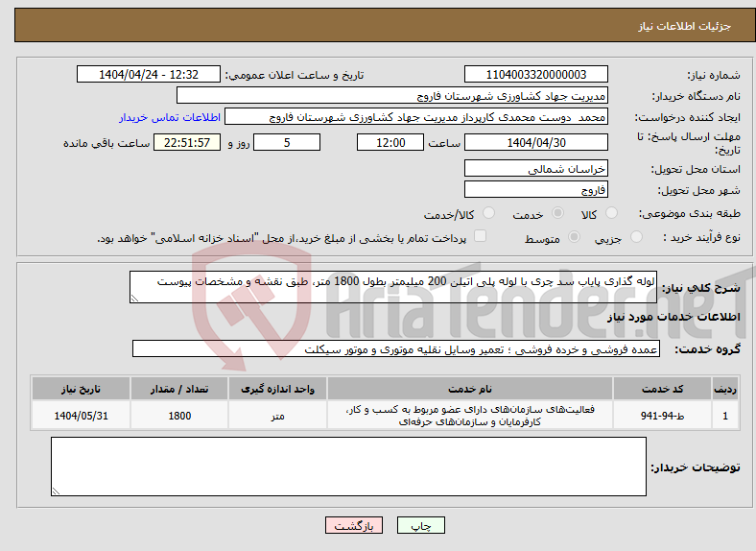Select the جزیی purchase type radio

[636, 237]
